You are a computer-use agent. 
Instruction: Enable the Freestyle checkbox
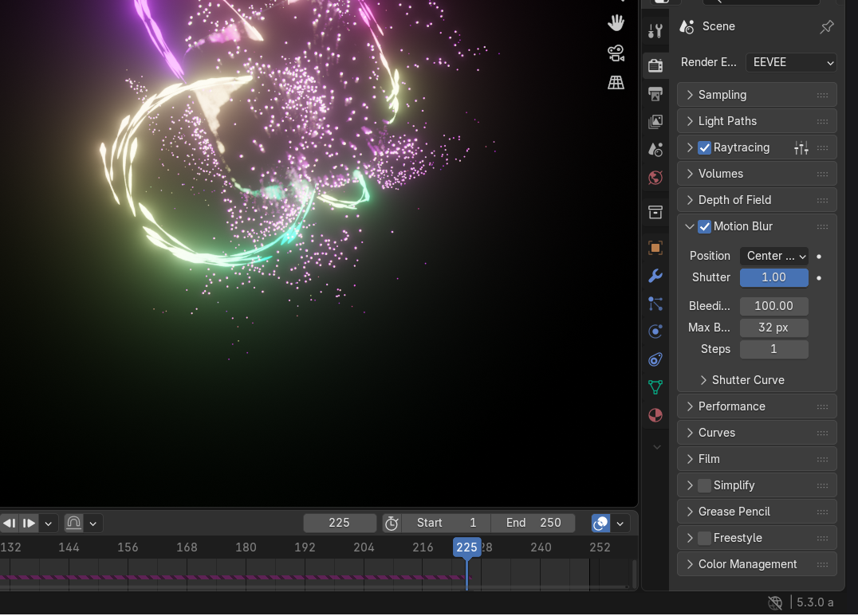pyautogui.click(x=704, y=539)
